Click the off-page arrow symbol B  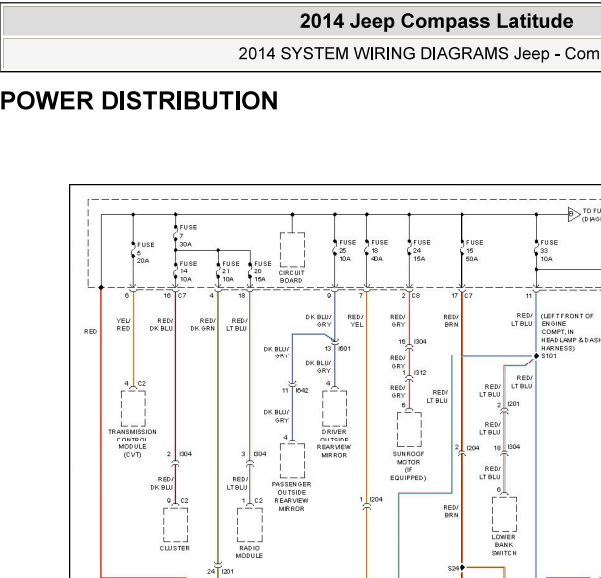(x=574, y=215)
